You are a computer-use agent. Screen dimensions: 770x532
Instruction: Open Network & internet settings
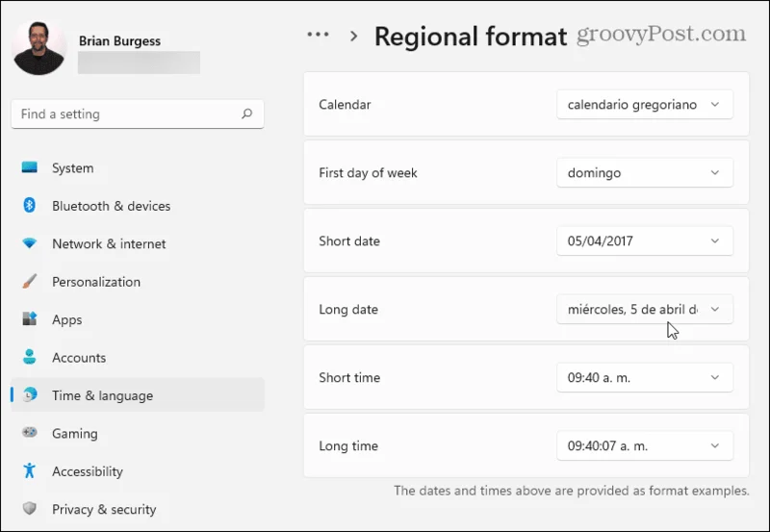coord(138,243)
